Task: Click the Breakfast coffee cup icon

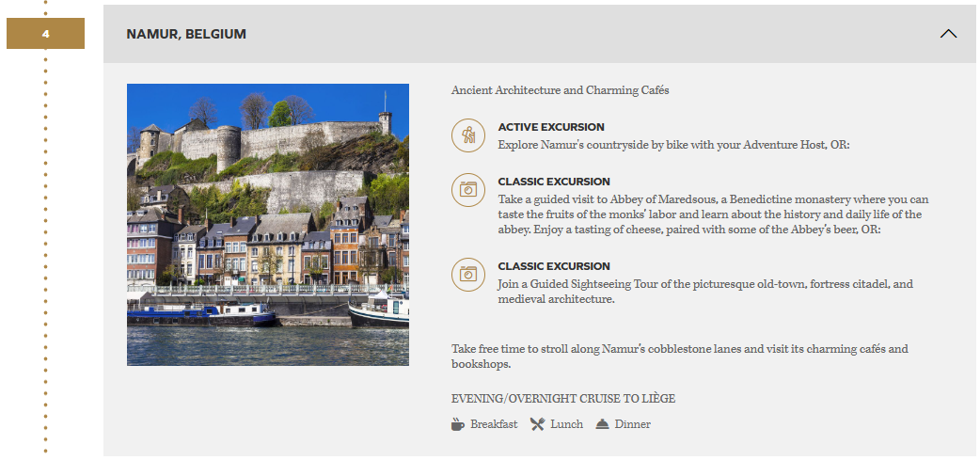Action: pyautogui.click(x=458, y=424)
